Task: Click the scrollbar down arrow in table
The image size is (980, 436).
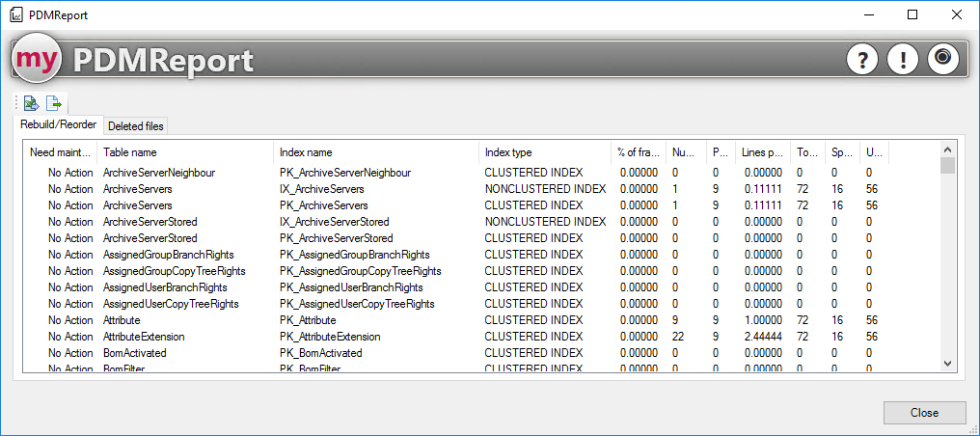Action: [947, 364]
